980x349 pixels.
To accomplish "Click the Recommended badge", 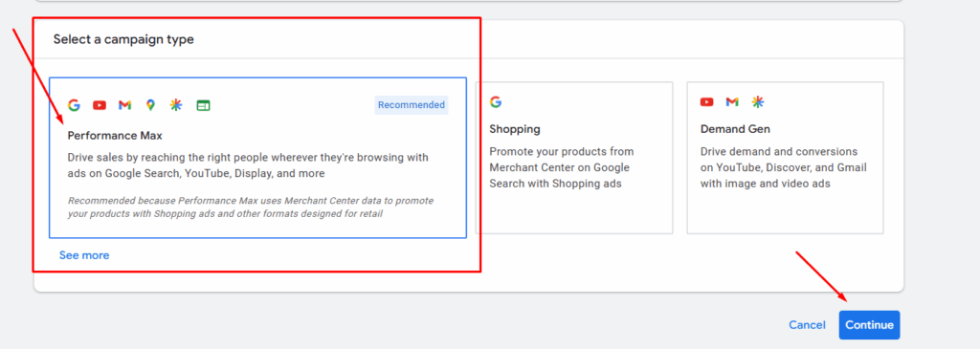I will point(412,105).
